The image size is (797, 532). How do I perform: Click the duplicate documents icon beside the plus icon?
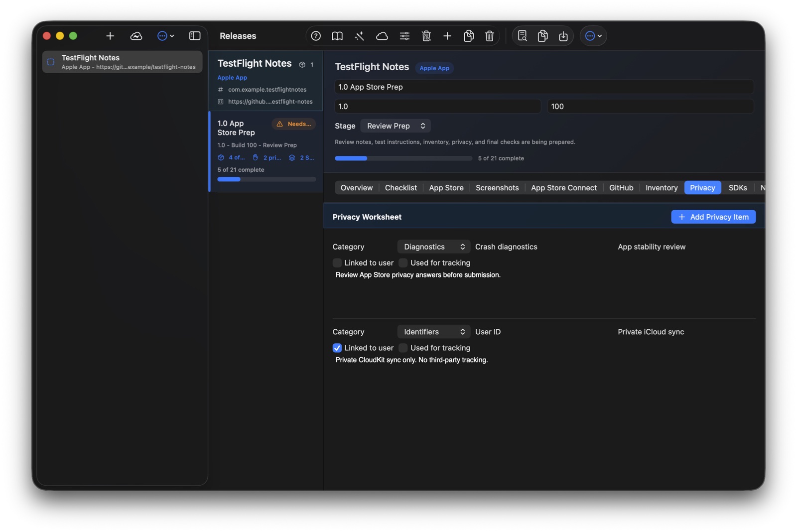coord(469,36)
